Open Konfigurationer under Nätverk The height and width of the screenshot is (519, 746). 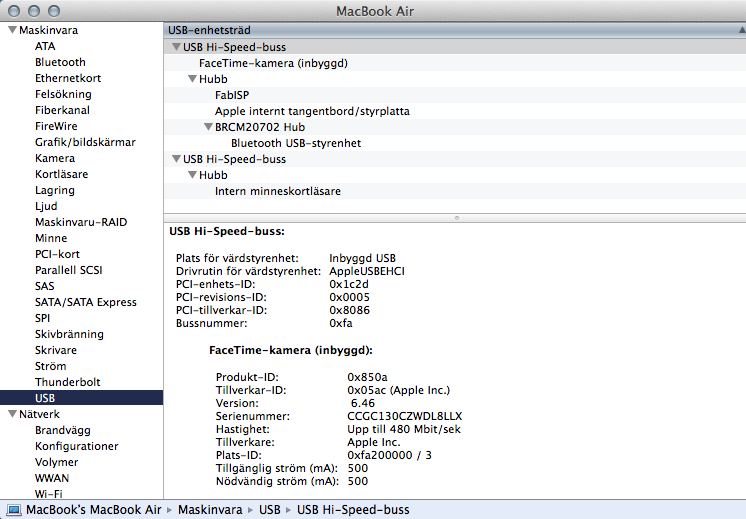[x=77, y=446]
